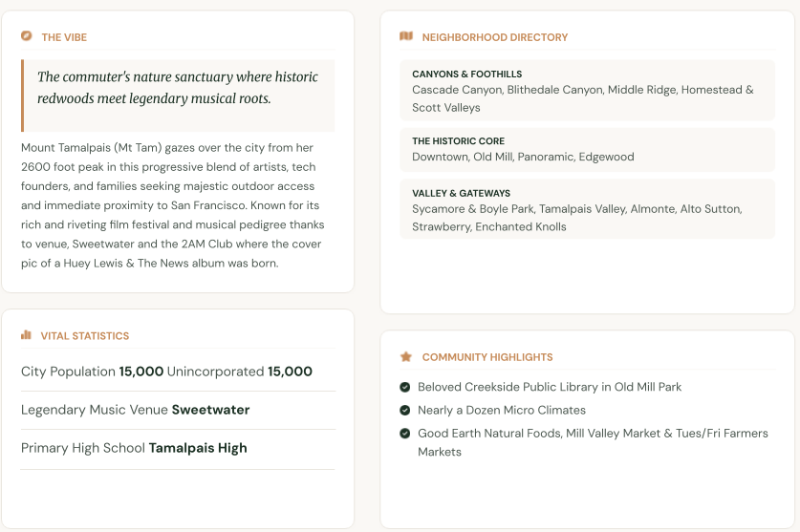Click the Tamalpais High school row
This screenshot has width=800, height=532.
pyautogui.click(x=178, y=448)
